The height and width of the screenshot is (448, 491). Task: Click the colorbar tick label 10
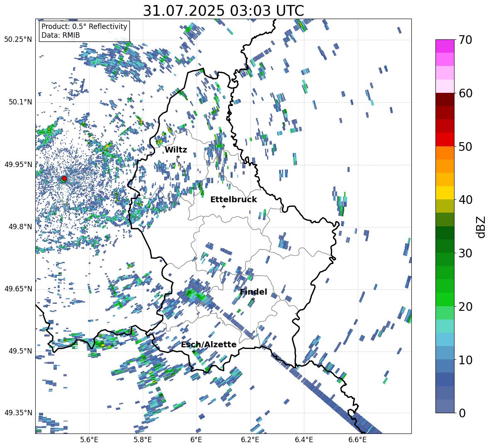465,360
